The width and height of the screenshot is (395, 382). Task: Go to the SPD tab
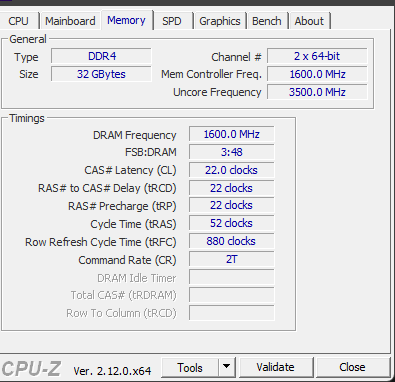172,21
